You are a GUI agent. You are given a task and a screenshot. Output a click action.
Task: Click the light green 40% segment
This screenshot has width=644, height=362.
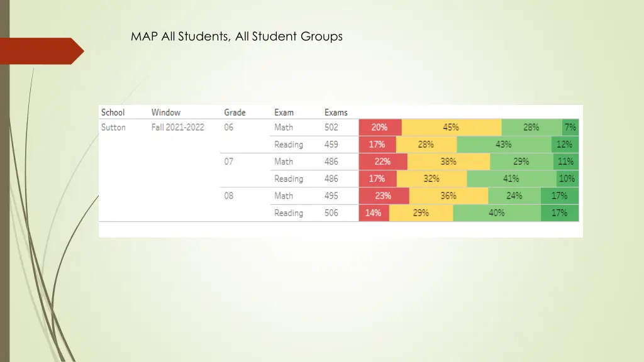[x=497, y=213]
